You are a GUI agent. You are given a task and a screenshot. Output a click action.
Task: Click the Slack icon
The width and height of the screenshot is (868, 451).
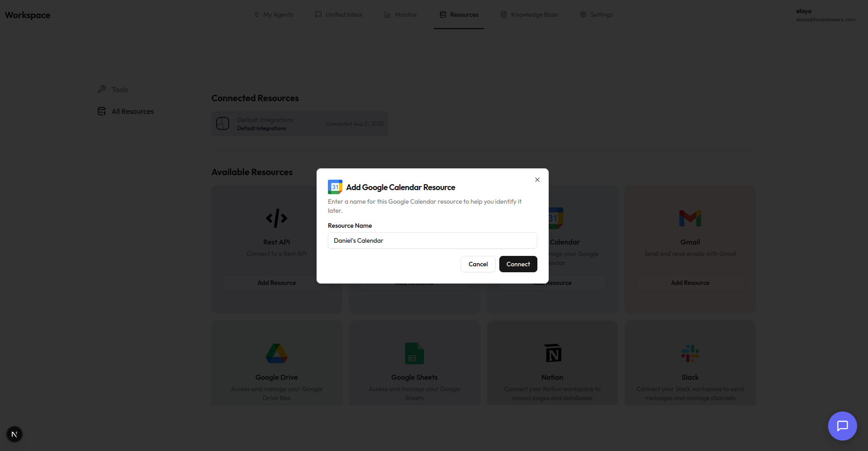690,353
